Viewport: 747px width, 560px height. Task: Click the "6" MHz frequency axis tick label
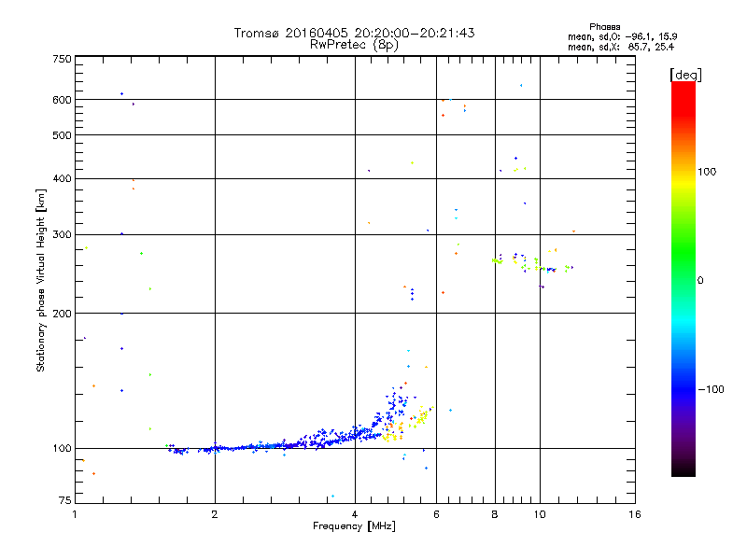click(x=436, y=514)
